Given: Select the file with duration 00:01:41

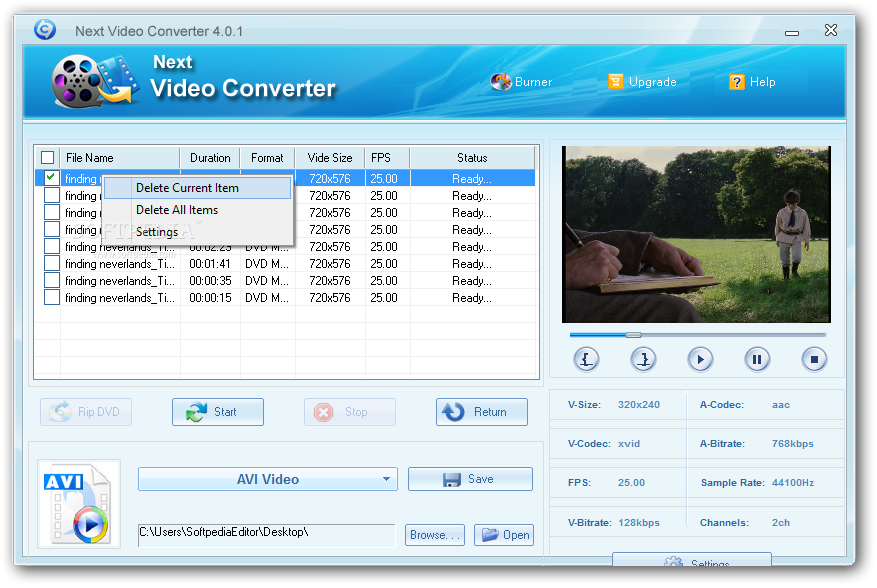Looking at the screenshot, I should pos(285,264).
